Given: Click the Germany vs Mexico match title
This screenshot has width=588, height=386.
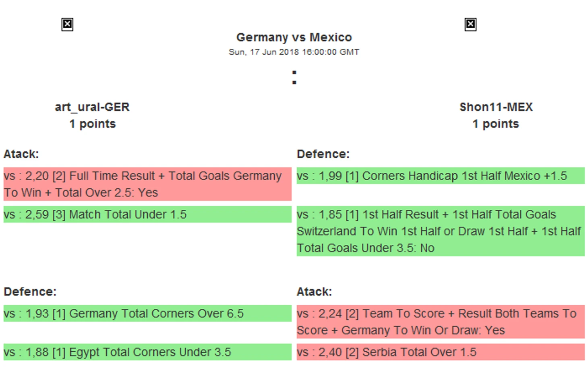Looking at the screenshot, I should pos(294,37).
